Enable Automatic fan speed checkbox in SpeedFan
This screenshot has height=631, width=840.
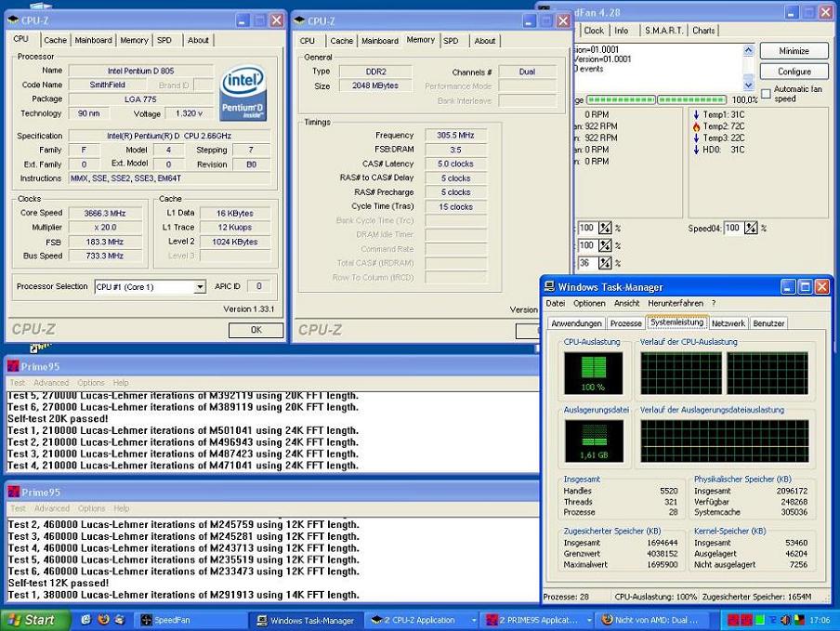(766, 94)
